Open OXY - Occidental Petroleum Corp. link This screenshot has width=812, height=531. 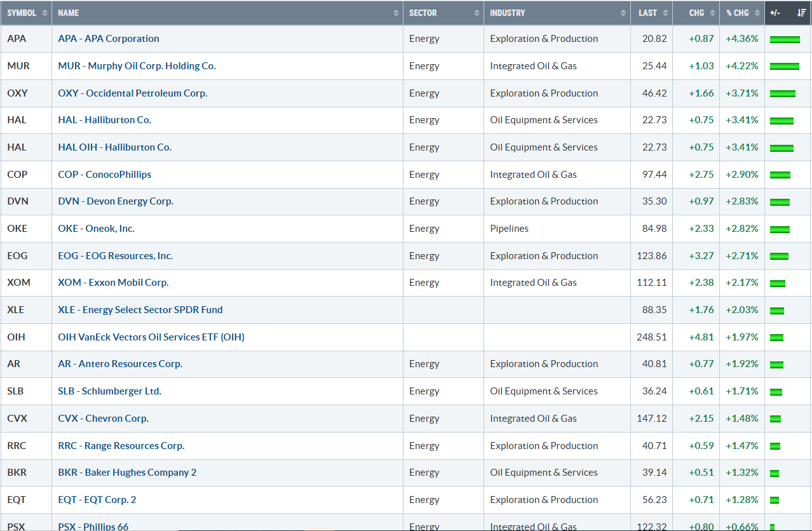click(x=132, y=93)
